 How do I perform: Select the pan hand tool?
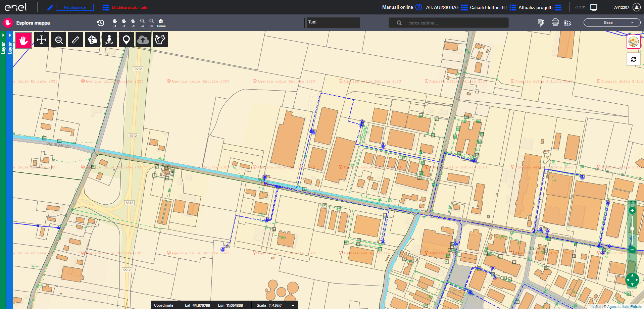click(x=23, y=40)
